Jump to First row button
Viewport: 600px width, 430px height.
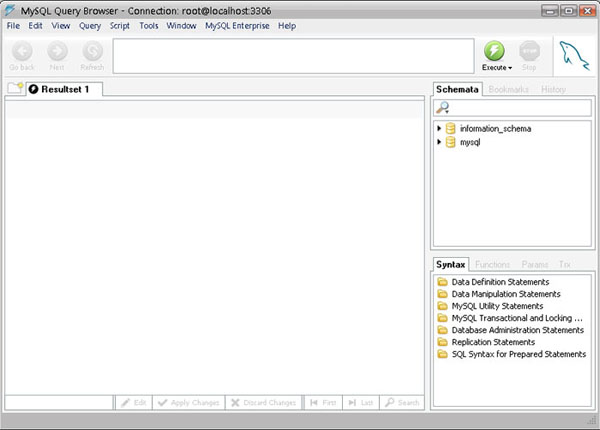323,402
